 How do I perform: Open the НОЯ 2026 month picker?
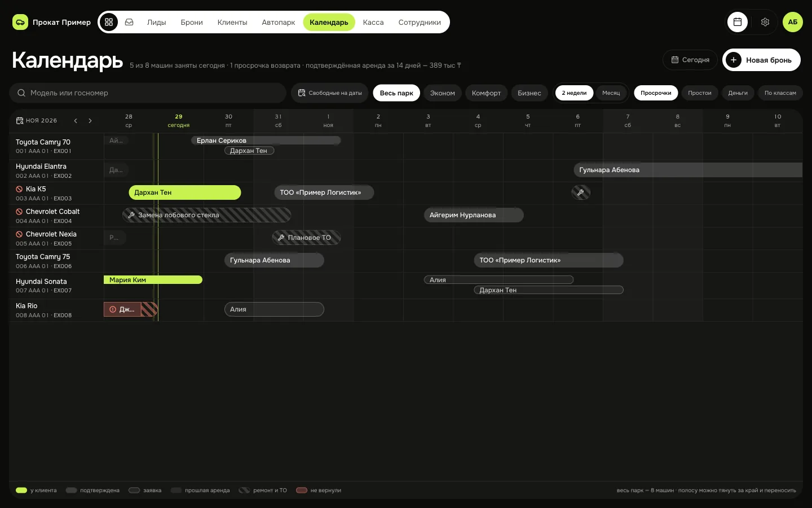pyautogui.click(x=37, y=121)
